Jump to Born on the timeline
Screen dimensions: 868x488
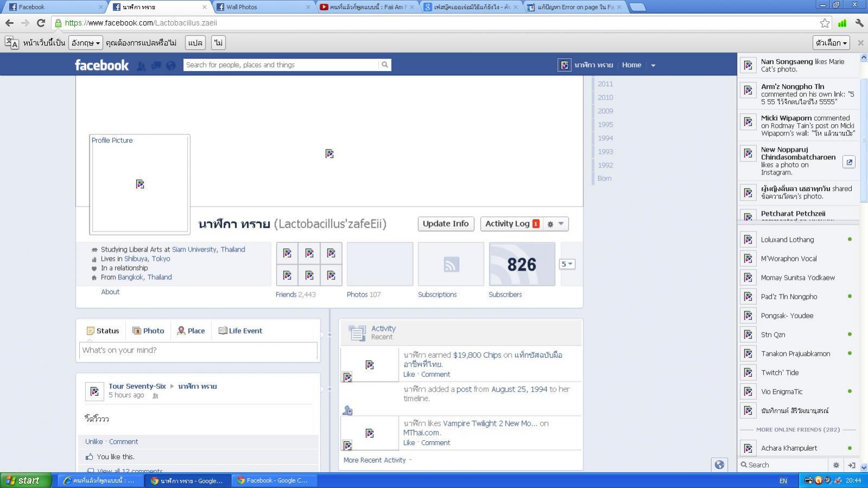604,178
